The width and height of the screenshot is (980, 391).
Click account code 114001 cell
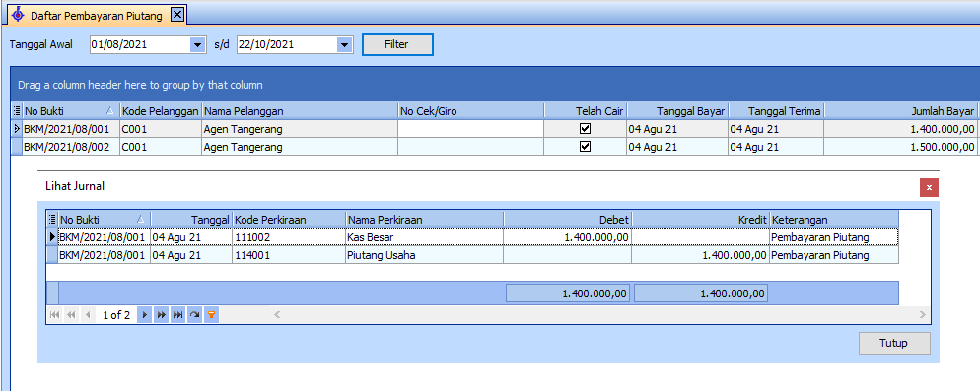click(x=288, y=255)
